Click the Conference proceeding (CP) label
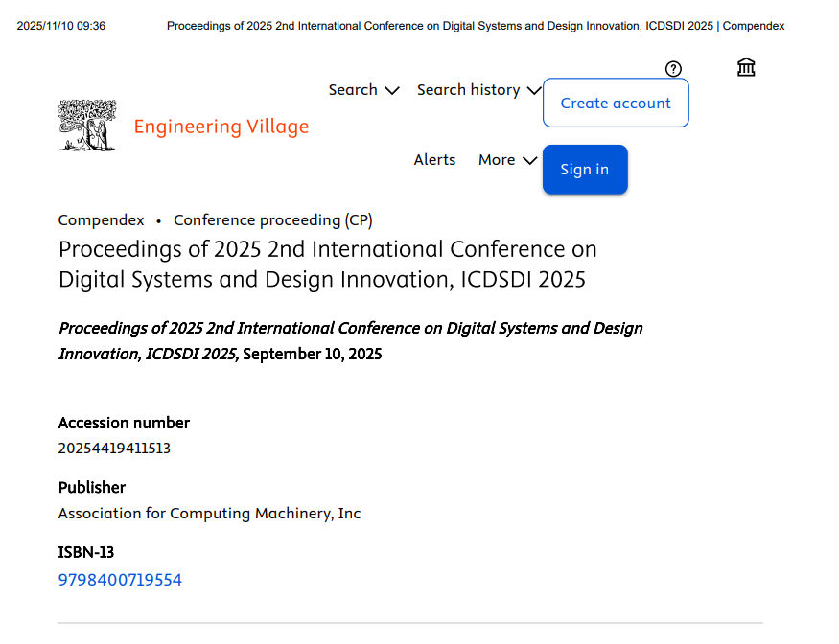The image size is (839, 644). tap(272, 220)
